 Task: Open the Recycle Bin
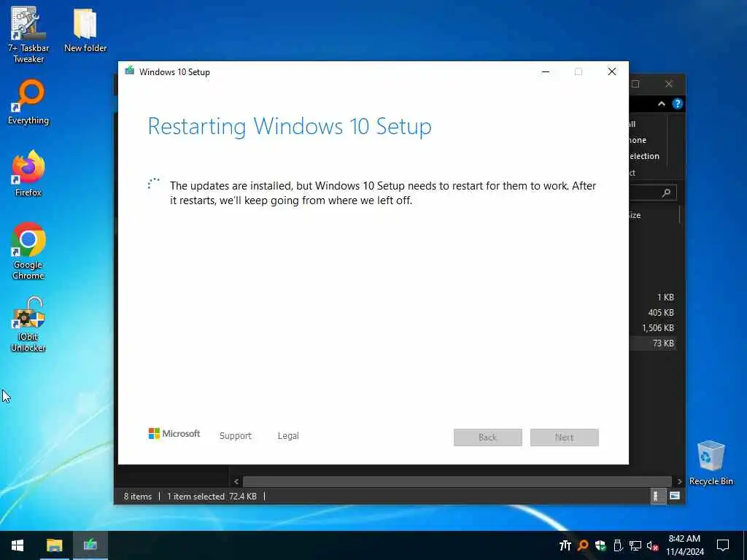(x=711, y=463)
